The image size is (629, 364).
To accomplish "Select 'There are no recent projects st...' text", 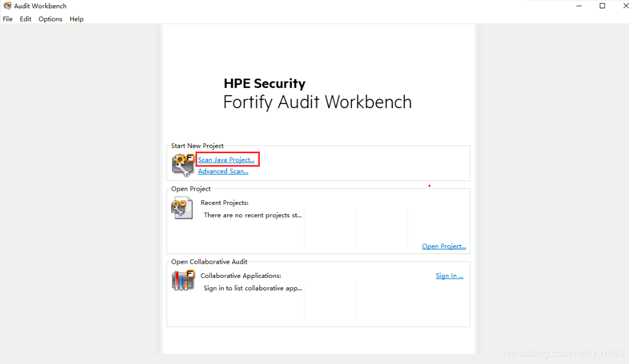I will pos(253,216).
